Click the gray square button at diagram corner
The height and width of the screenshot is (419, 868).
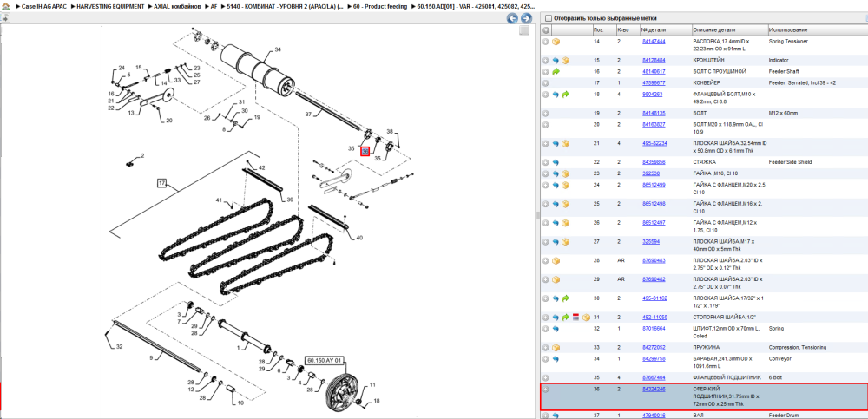tap(524, 30)
